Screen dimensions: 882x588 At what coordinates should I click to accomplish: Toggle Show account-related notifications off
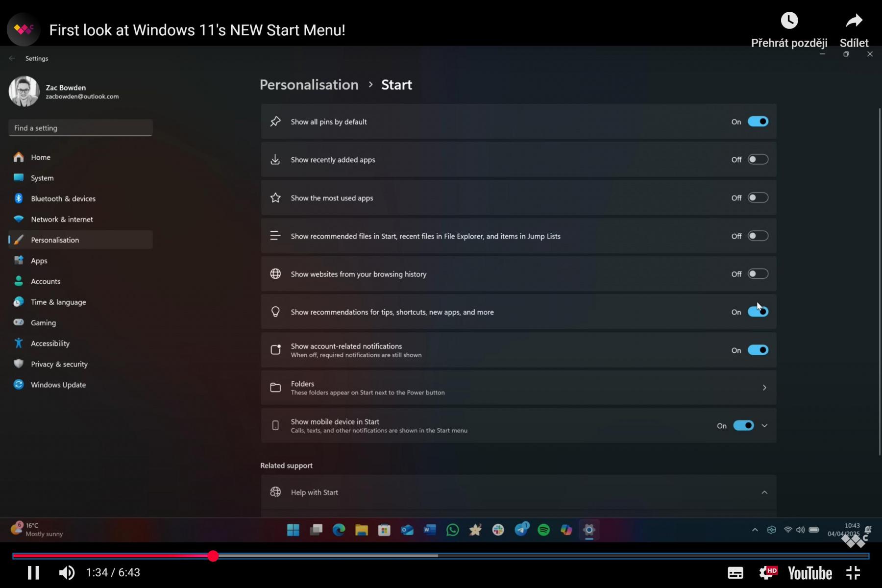(x=758, y=350)
